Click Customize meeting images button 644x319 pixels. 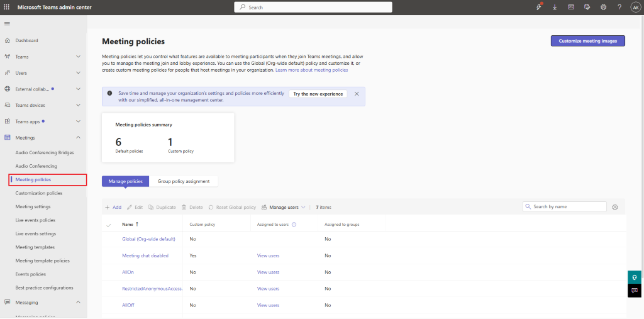588,41
